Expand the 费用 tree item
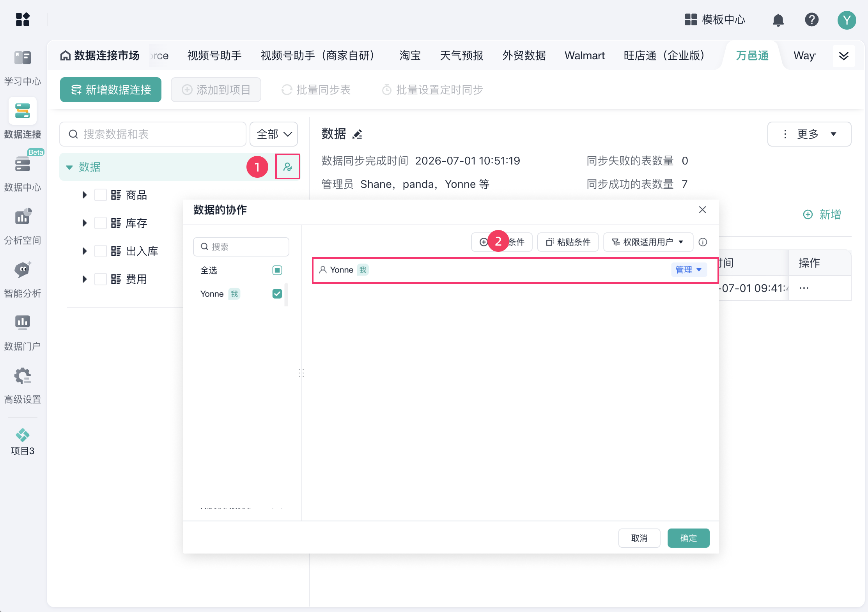 tap(85, 279)
